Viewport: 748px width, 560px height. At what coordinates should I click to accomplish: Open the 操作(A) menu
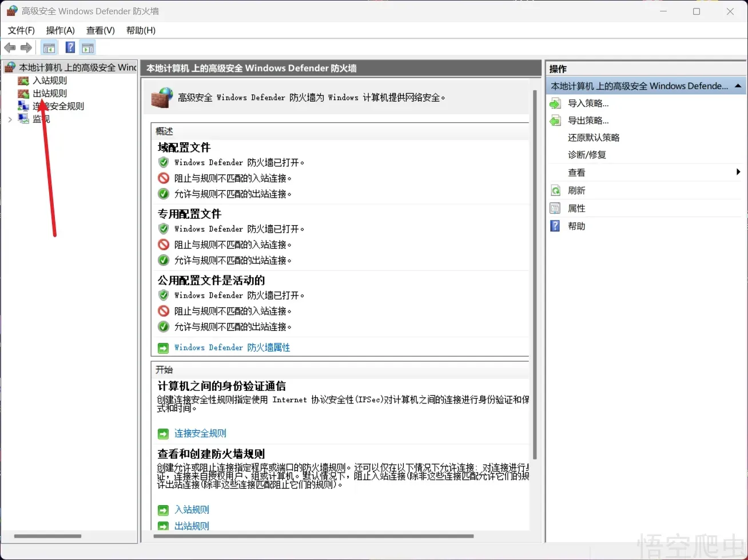pyautogui.click(x=59, y=30)
